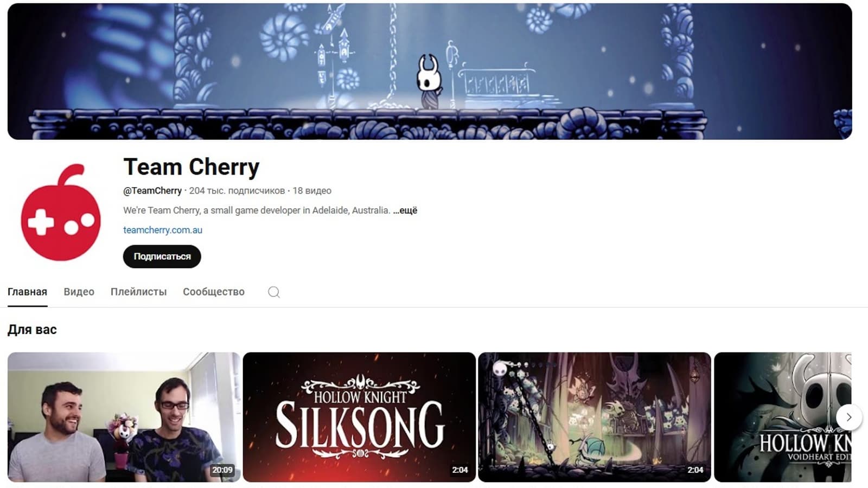The height and width of the screenshot is (488, 868).
Task: Open the channel search magnifier icon
Action: coord(274,292)
